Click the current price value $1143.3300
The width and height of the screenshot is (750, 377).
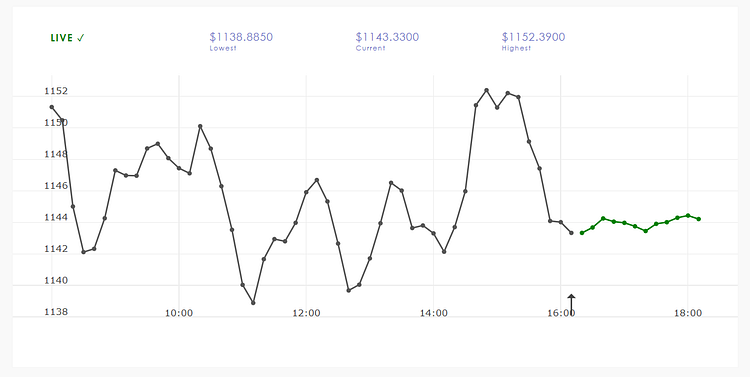[x=387, y=37]
